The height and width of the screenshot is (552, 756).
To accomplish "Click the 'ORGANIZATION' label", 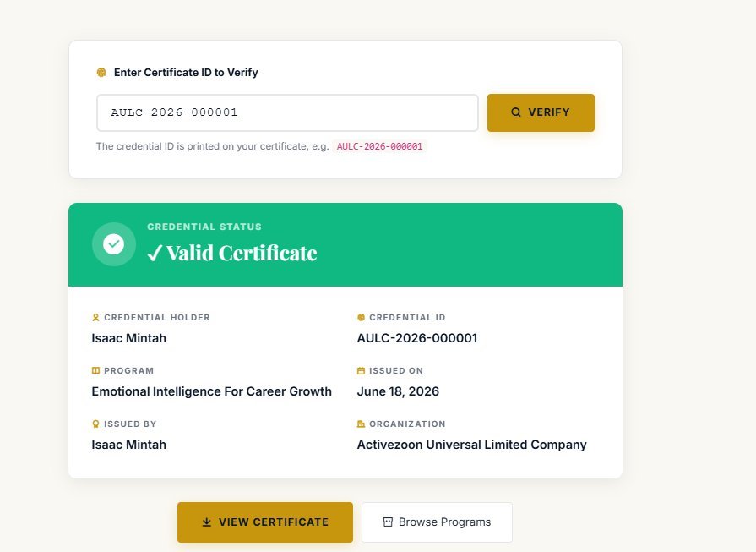I will coord(407,424).
